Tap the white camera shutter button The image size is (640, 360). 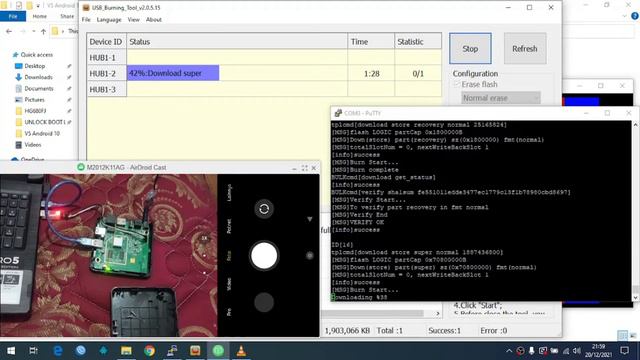pos(264,256)
